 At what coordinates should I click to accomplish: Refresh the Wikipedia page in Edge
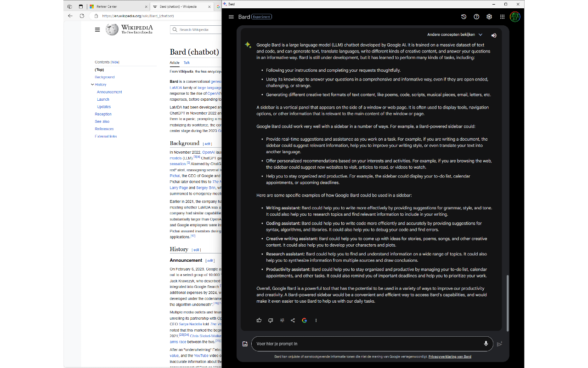click(x=82, y=16)
